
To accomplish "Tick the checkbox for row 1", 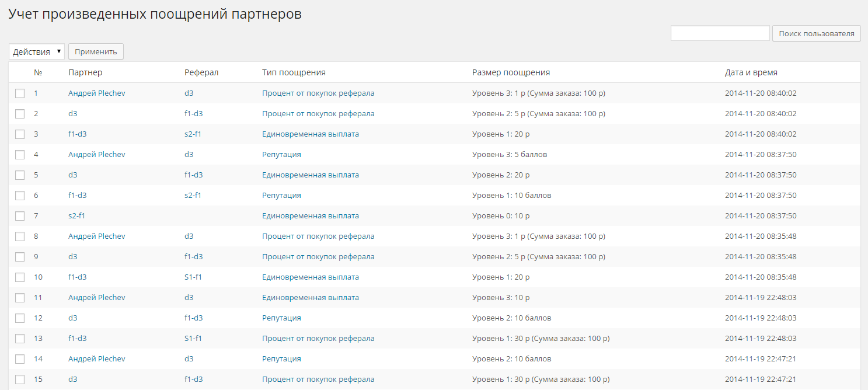I will 20,93.
